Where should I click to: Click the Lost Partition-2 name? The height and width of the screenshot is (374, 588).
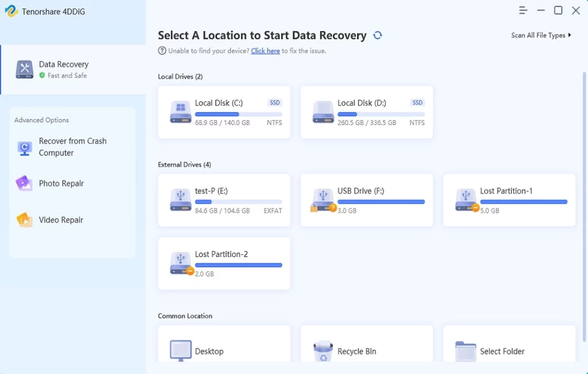pyautogui.click(x=221, y=255)
